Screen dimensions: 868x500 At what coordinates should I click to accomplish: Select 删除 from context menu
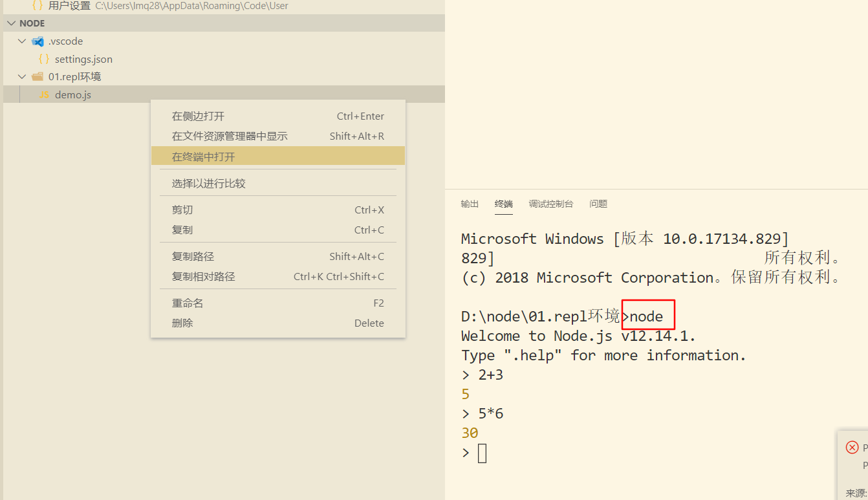(x=278, y=323)
